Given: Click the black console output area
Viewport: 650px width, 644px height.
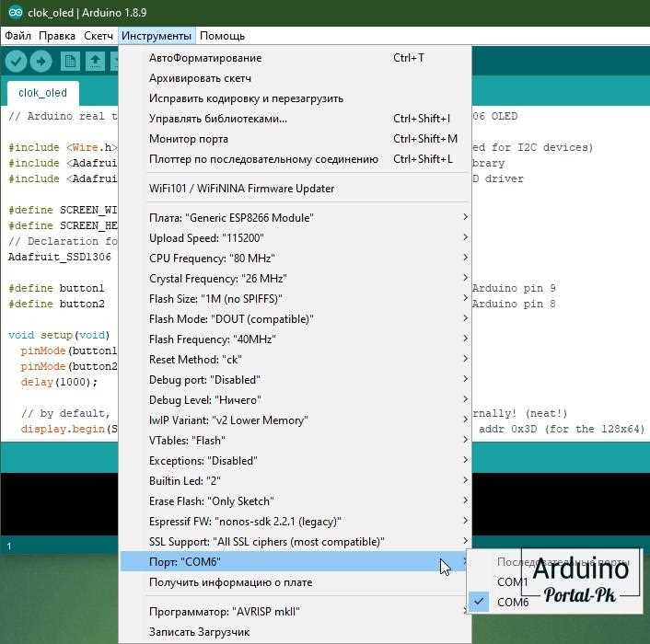Looking at the screenshot, I should 59,503.
